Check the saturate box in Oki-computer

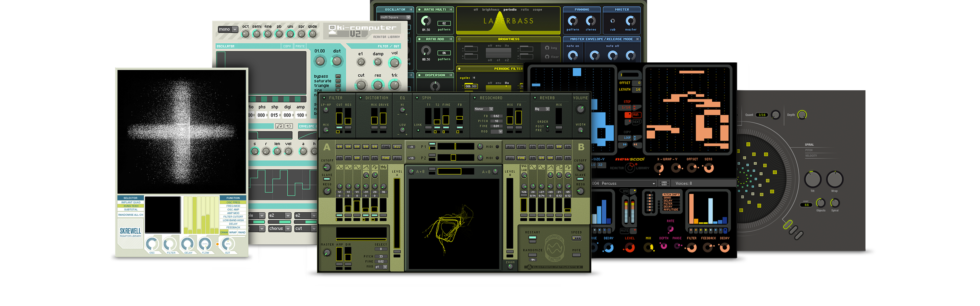[338, 81]
